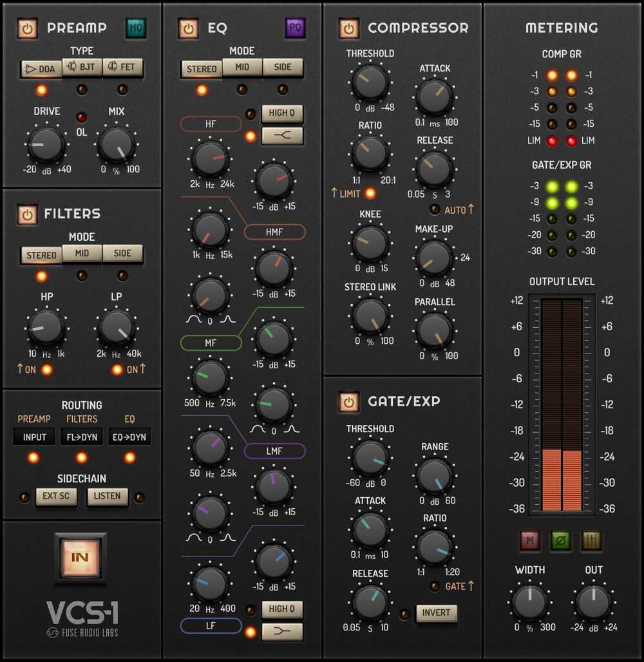Click the phase invert Ø icon
Image resolution: width=644 pixels, height=662 pixels.
pyautogui.click(x=560, y=541)
